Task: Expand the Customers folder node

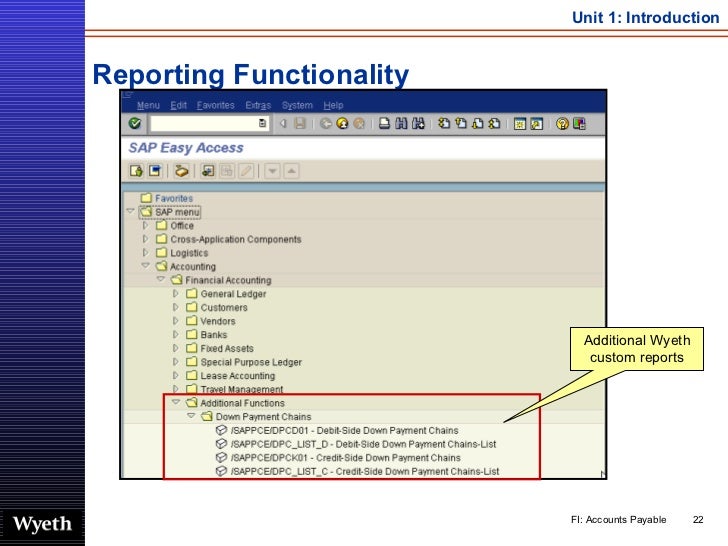Action: [176, 307]
